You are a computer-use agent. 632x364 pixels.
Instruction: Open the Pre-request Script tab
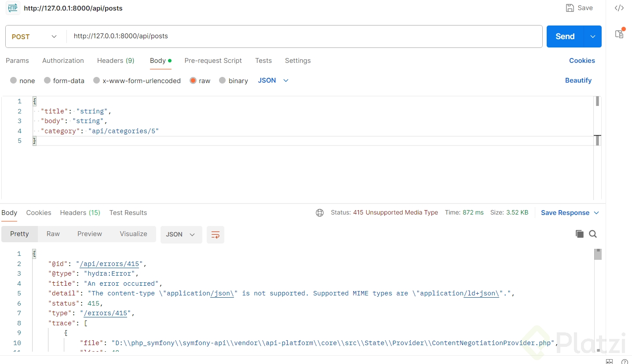(x=213, y=61)
